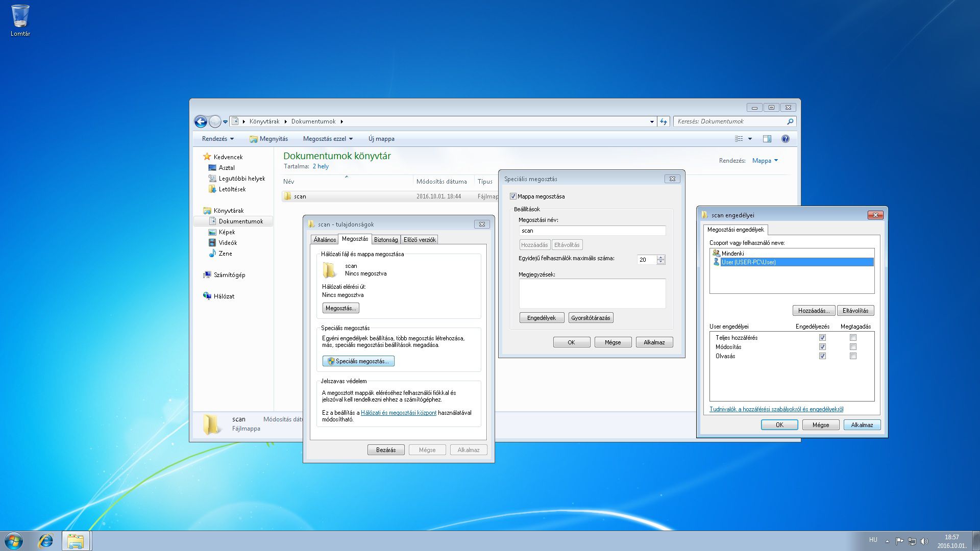The image size is (980, 551).
Task: Toggle deny checkbox for Módosítás
Action: (x=853, y=347)
